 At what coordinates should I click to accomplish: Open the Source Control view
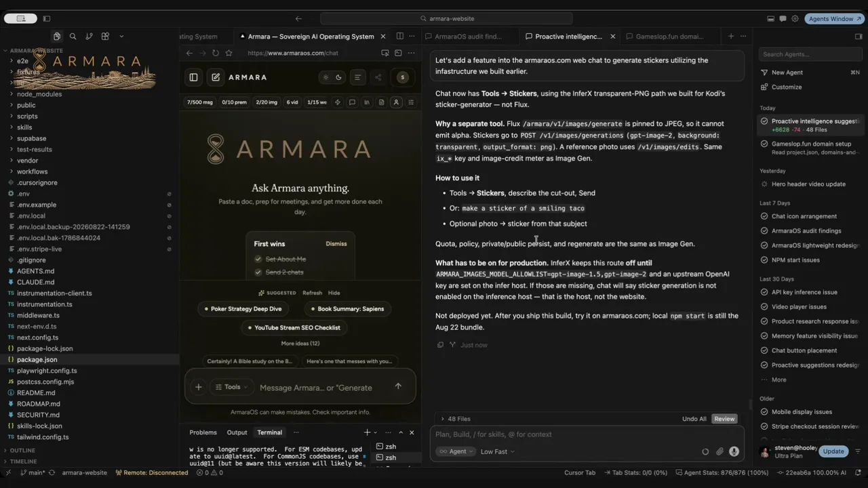(x=89, y=37)
